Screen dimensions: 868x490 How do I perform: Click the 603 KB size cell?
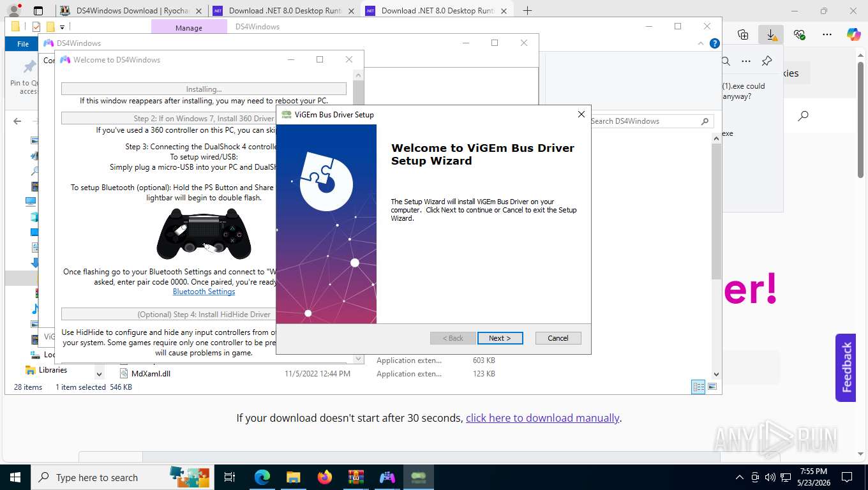pos(484,360)
